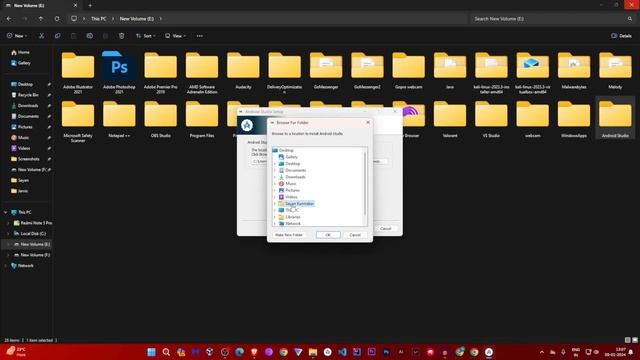Image resolution: width=640 pixels, height=360 pixels.
Task: Click Cancel in Browse For Folder dialog
Action: tap(355, 235)
